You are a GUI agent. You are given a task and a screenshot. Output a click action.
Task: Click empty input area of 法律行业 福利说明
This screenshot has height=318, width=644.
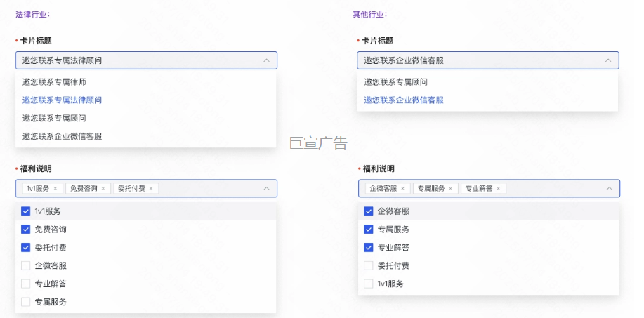coord(209,188)
